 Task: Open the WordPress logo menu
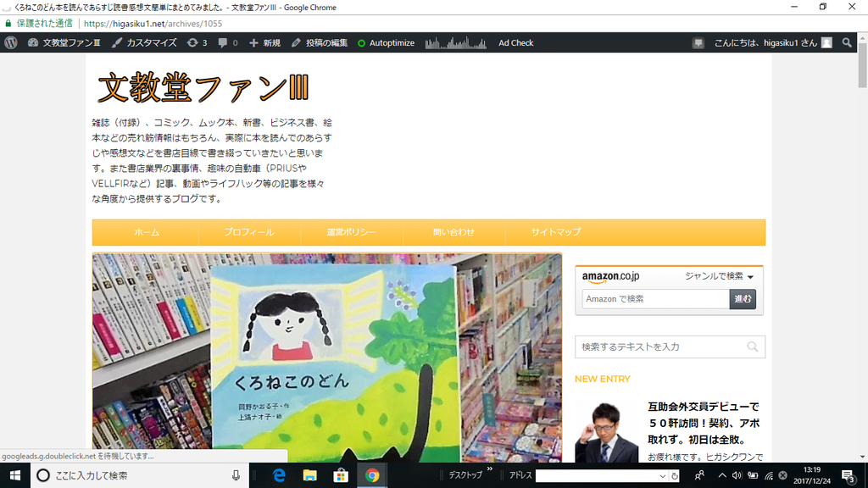(x=10, y=42)
